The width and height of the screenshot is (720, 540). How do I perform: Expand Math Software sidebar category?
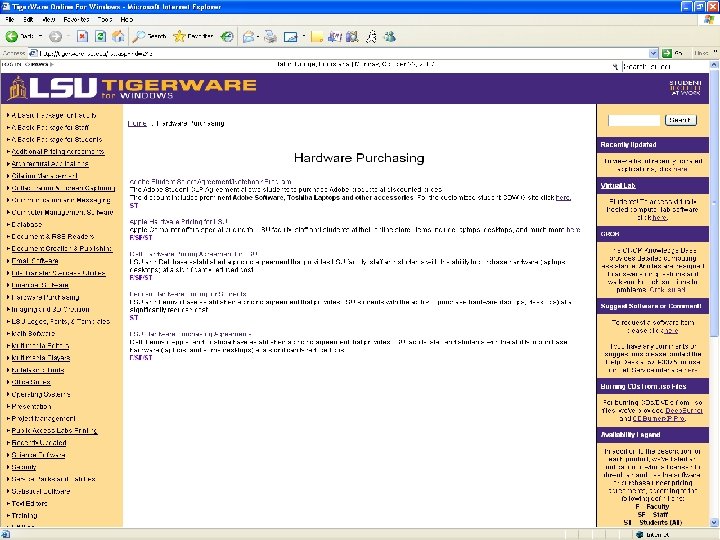[33, 333]
